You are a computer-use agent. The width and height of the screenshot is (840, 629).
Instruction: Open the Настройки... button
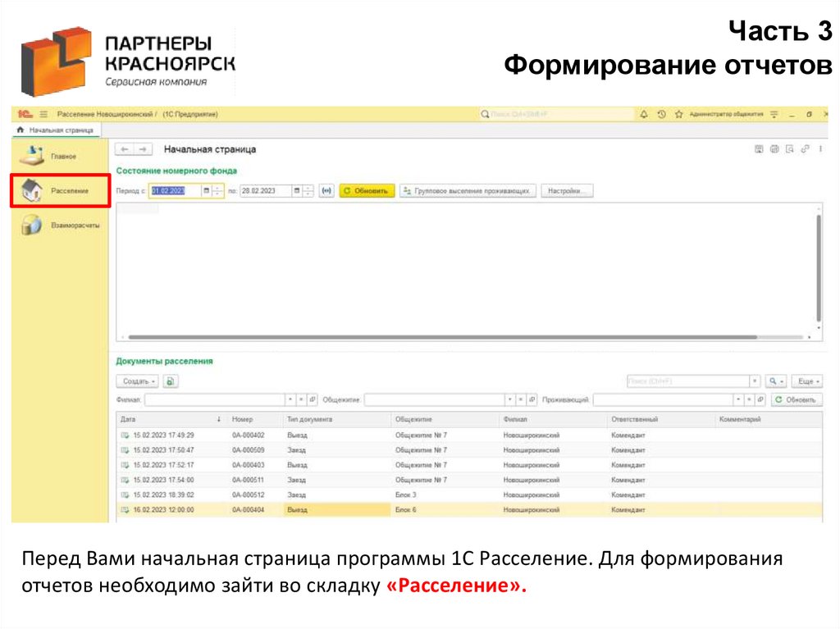click(x=567, y=191)
